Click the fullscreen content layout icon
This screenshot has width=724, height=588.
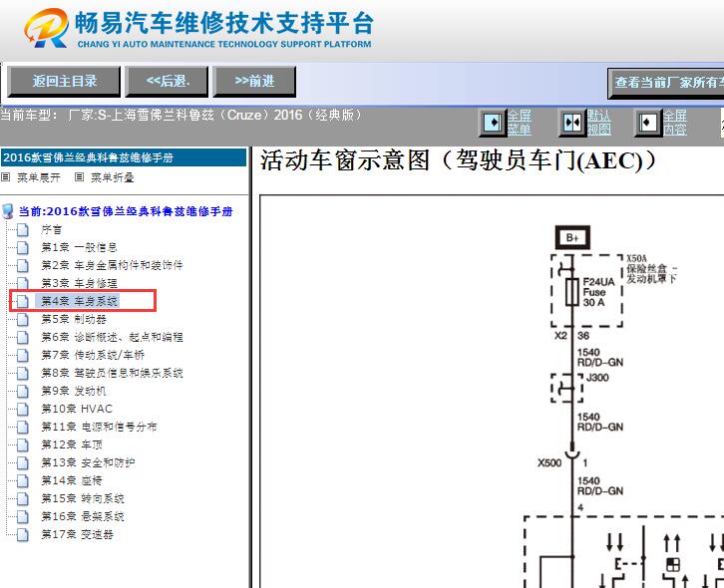648,123
